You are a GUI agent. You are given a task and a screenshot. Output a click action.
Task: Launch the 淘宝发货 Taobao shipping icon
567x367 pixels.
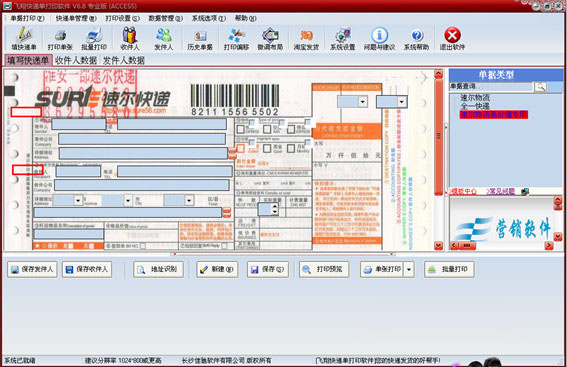click(x=306, y=39)
